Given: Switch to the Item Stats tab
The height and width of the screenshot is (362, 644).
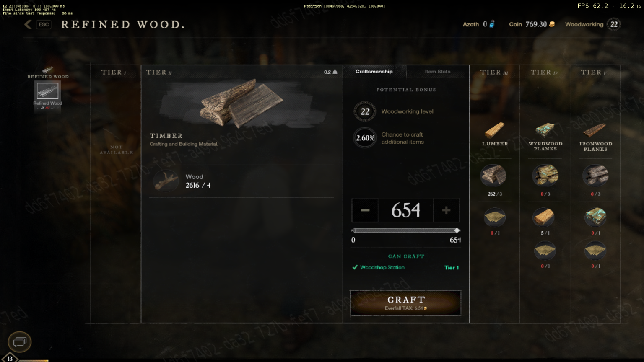Looking at the screenshot, I should click(437, 72).
